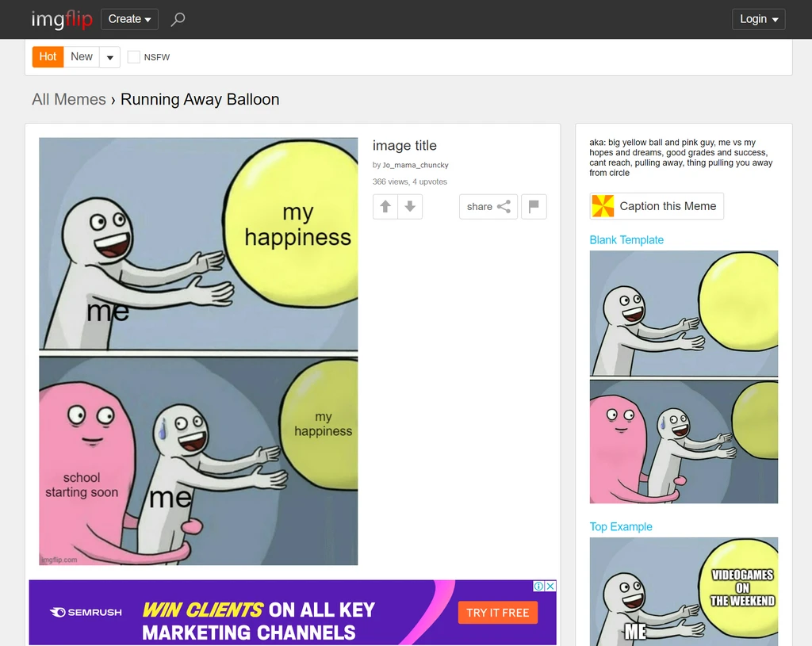812x646 pixels.
Task: Open search with magnifying glass icon
Action: tap(178, 19)
